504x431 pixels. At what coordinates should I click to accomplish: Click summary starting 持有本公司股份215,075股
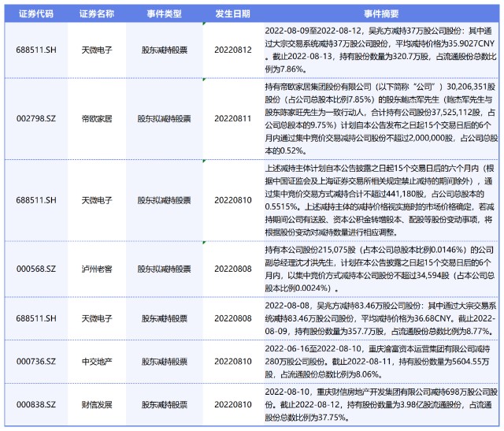[380, 269]
